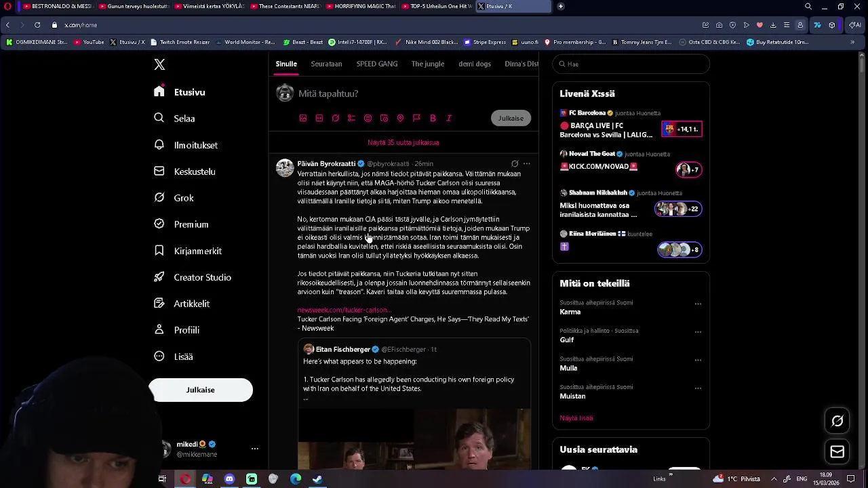Click browser snapshot camera icon
The image size is (868, 488).
coord(719,25)
